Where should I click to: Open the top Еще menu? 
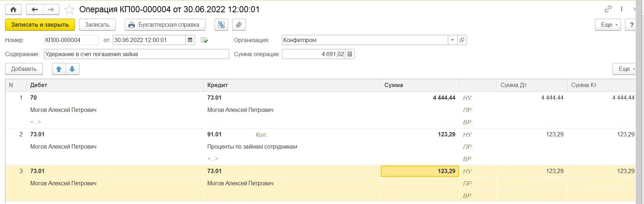tap(608, 25)
